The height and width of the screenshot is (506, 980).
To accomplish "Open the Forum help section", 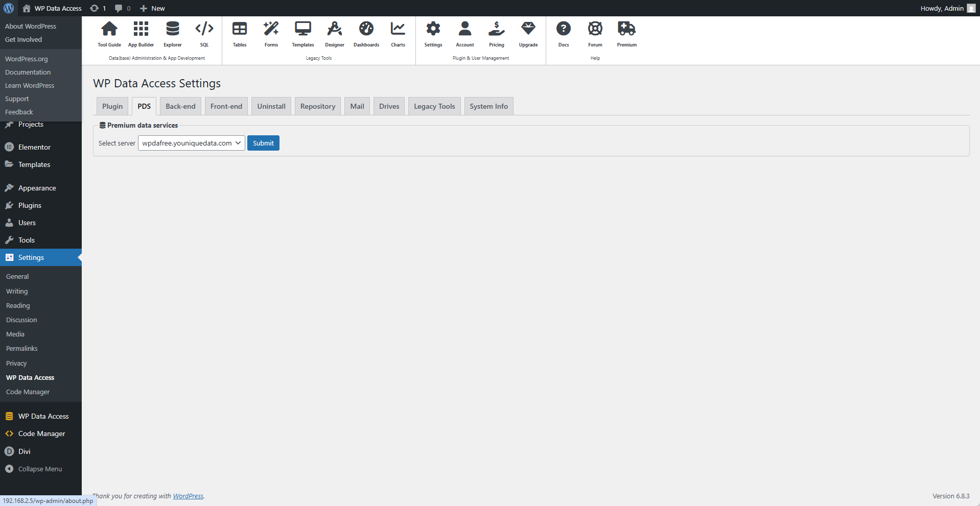I will coord(595,33).
